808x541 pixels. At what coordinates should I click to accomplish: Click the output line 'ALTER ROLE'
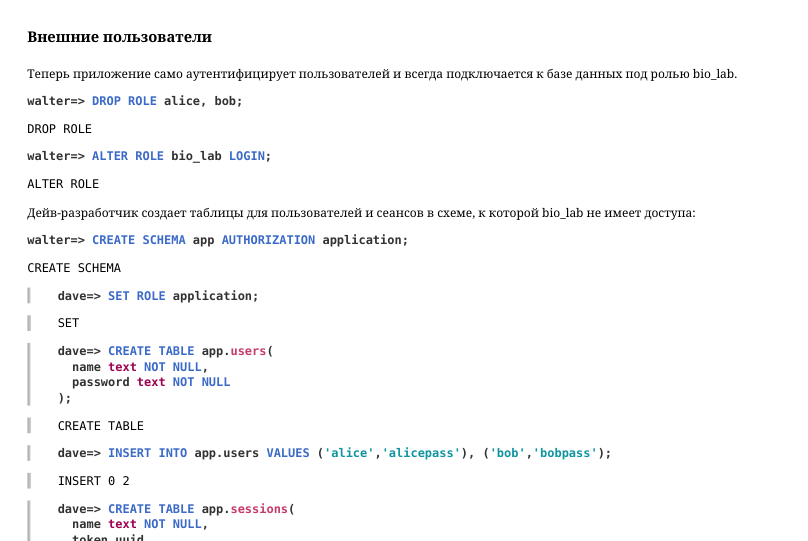[63, 184]
